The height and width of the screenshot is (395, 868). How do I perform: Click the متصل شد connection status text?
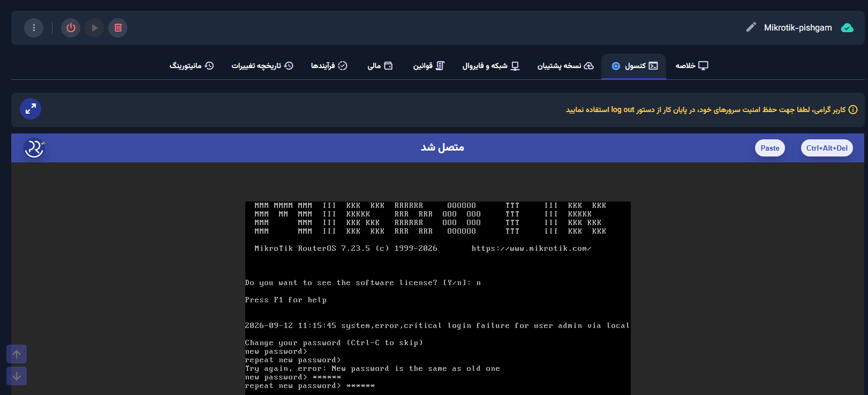coord(442,147)
